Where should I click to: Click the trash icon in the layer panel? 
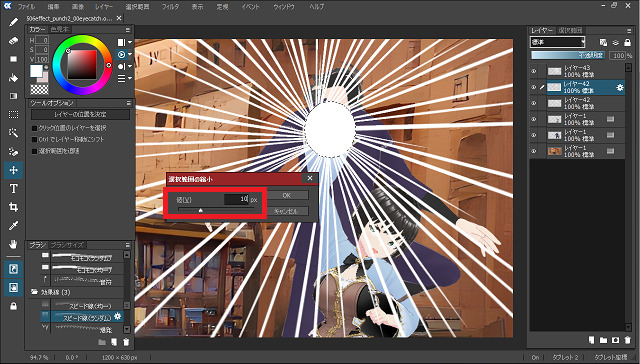pos(627,340)
